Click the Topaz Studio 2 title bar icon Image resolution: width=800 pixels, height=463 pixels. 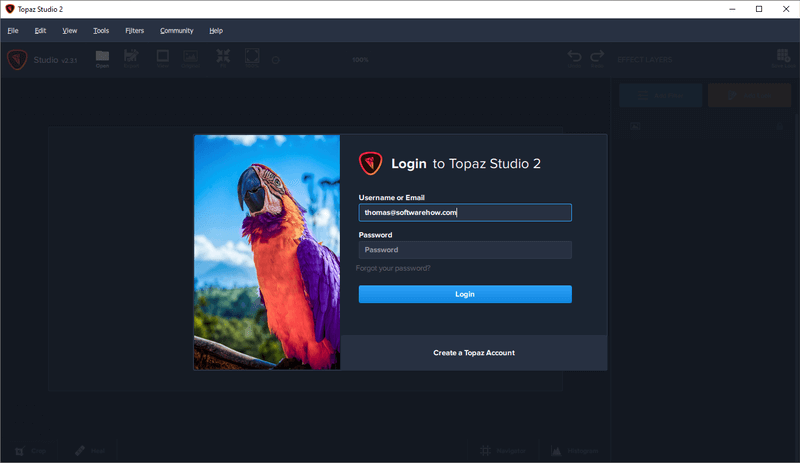point(9,9)
